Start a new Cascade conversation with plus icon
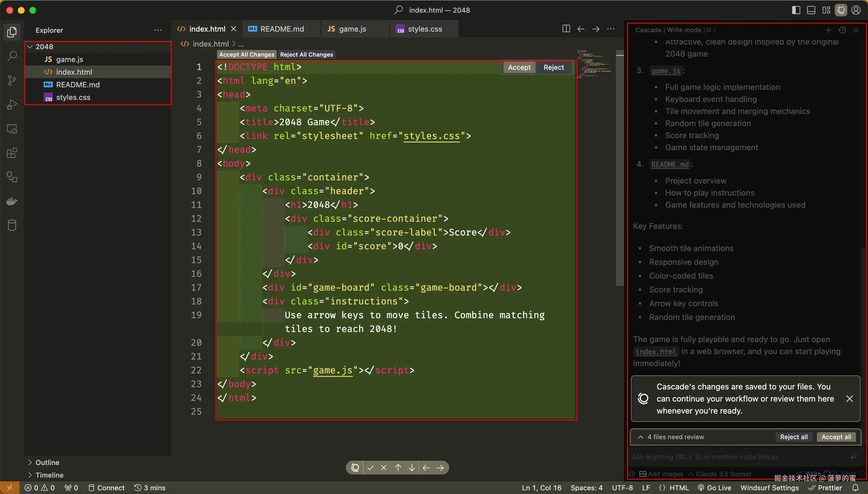Image resolution: width=868 pixels, height=494 pixels. 828,30
